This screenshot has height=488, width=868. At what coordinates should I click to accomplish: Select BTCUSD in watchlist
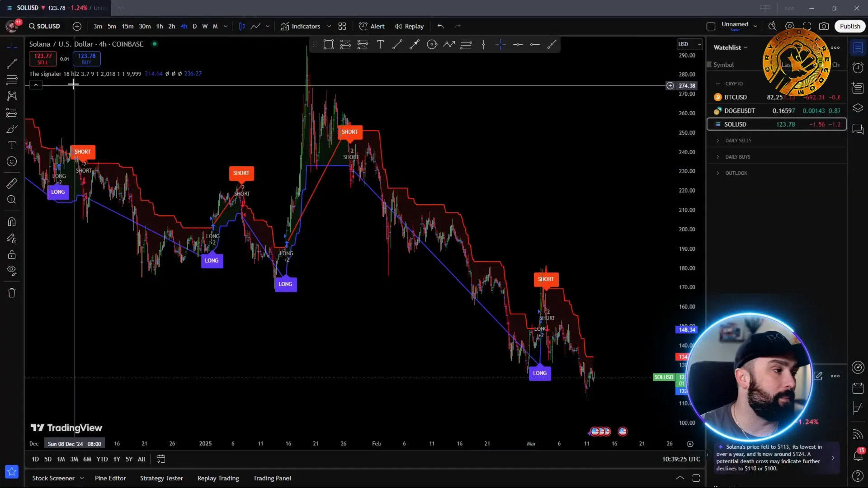pos(777,97)
